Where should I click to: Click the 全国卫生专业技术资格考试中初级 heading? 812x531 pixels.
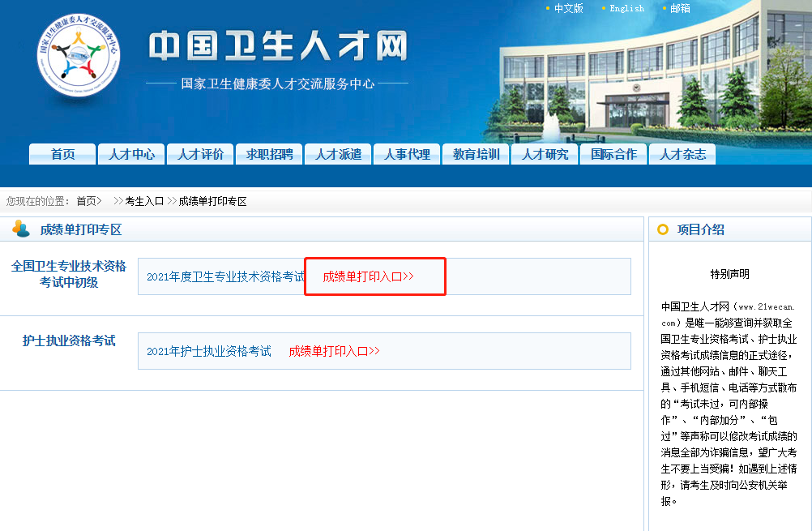[x=69, y=274]
